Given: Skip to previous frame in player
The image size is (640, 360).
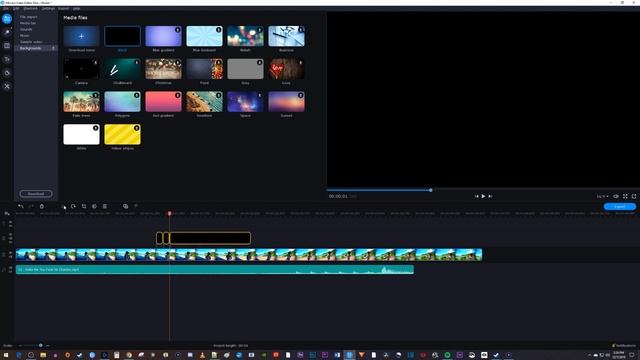Looking at the screenshot, I should pyautogui.click(x=476, y=196).
